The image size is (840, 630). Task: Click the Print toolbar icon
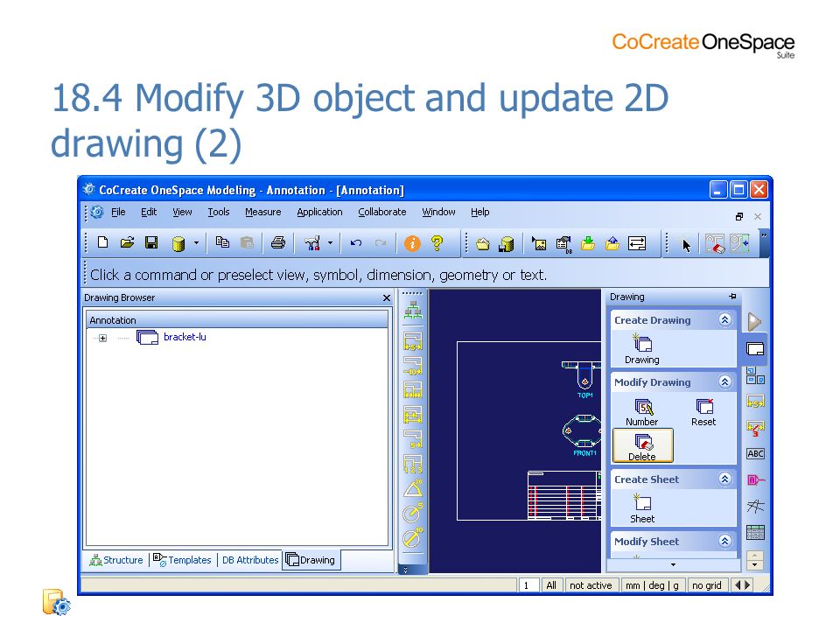click(278, 243)
